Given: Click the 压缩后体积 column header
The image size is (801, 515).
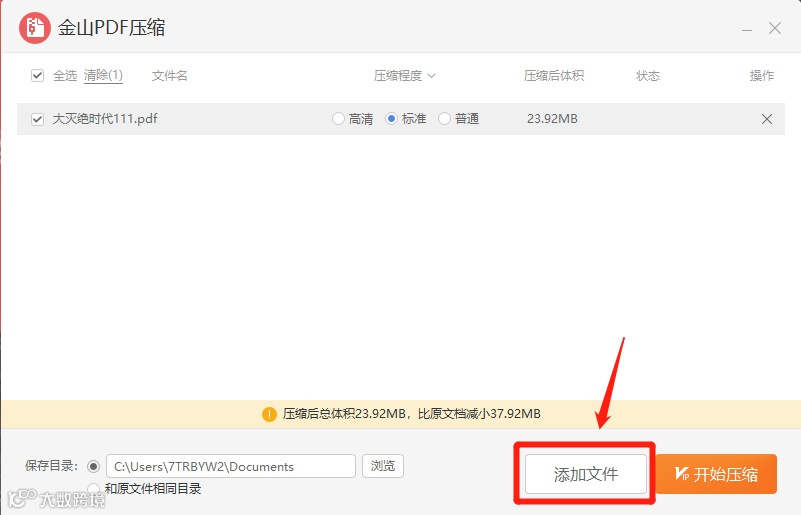Looking at the screenshot, I should tap(554, 76).
